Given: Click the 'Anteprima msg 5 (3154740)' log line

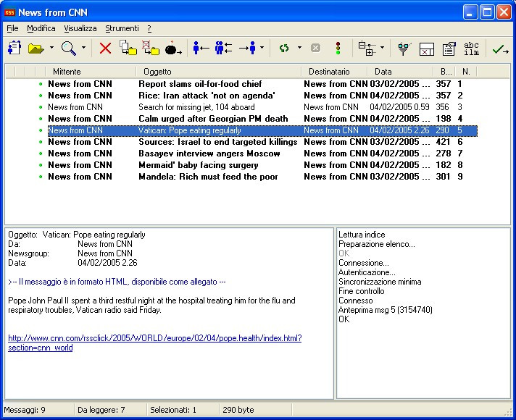Looking at the screenshot, I should 386,310.
